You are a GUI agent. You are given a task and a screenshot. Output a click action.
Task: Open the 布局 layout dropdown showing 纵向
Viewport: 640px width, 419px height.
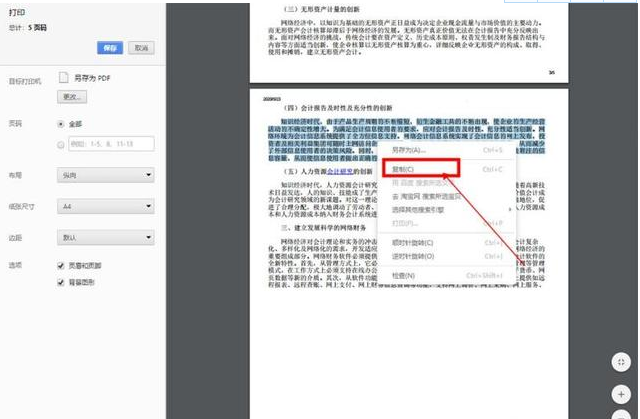[x=106, y=175]
